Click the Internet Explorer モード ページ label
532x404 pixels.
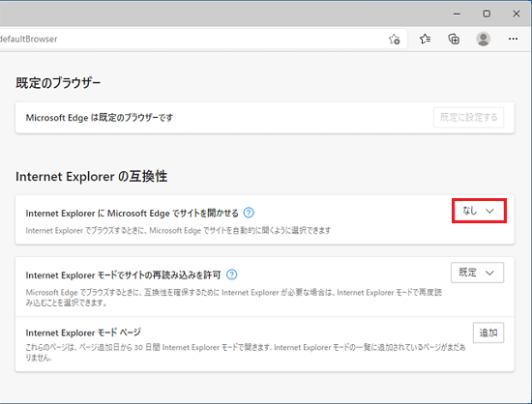pyautogui.click(x=83, y=332)
